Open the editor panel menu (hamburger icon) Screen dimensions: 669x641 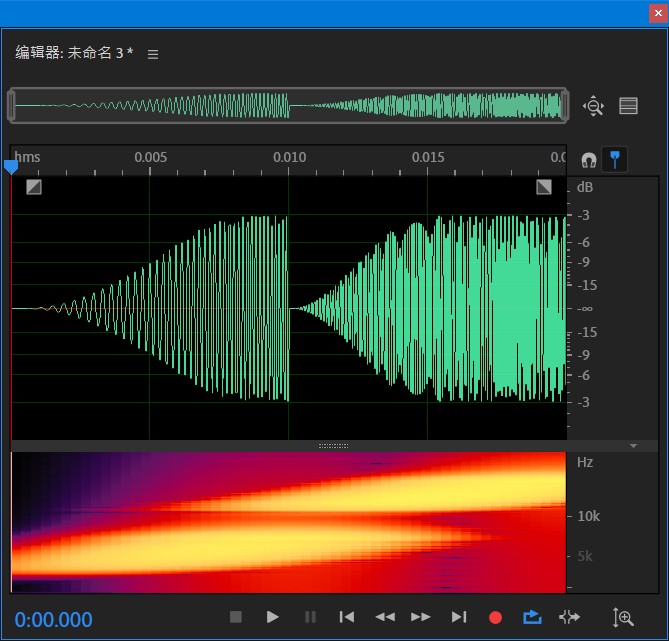[153, 54]
